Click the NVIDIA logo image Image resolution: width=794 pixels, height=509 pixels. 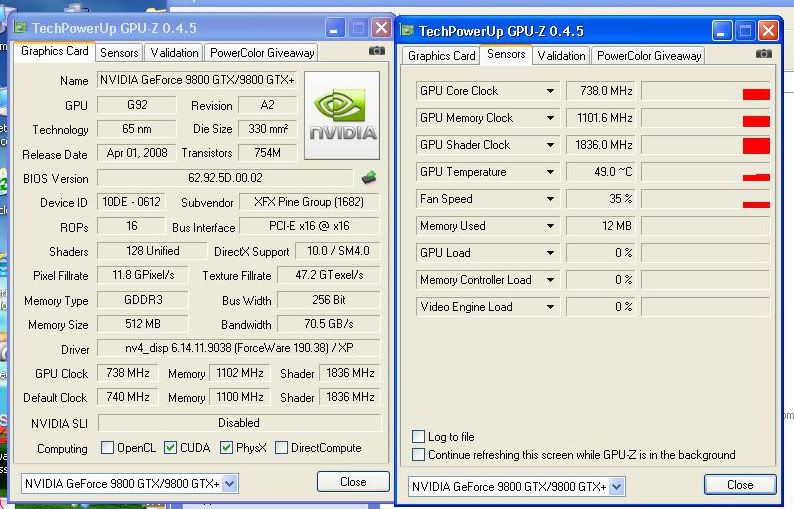[x=342, y=115]
